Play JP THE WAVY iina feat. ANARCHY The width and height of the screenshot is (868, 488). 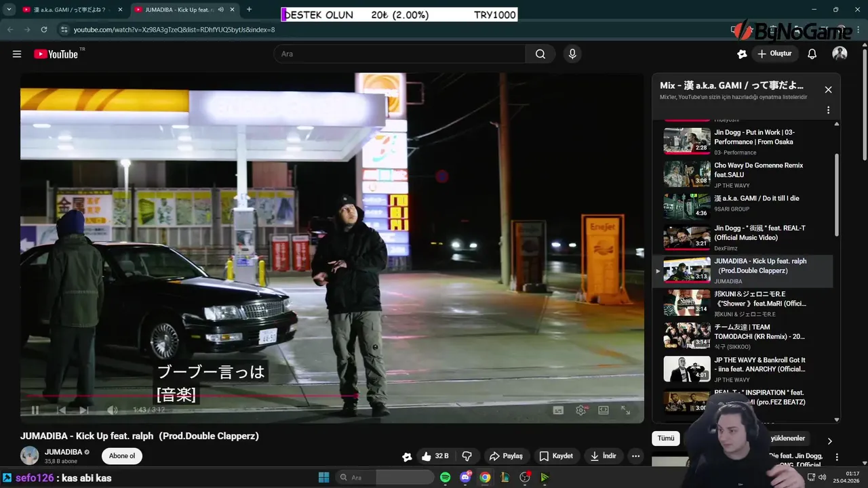[745, 369]
